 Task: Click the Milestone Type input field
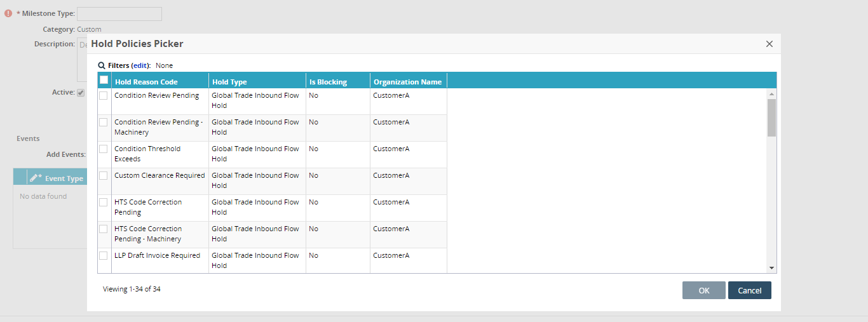pyautogui.click(x=119, y=13)
